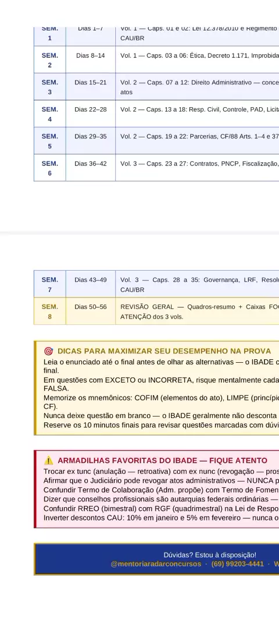Screen dimensions: 279x644
Task: Select the 'SEM. 6' table cell
Action: coord(49,168)
